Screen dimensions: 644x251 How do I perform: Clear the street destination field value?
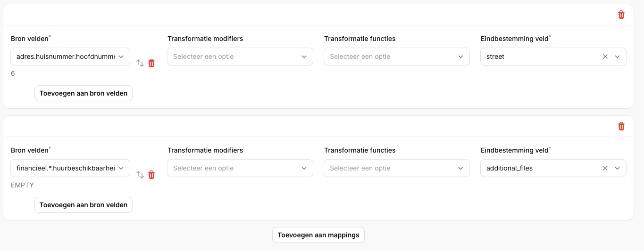(x=605, y=57)
